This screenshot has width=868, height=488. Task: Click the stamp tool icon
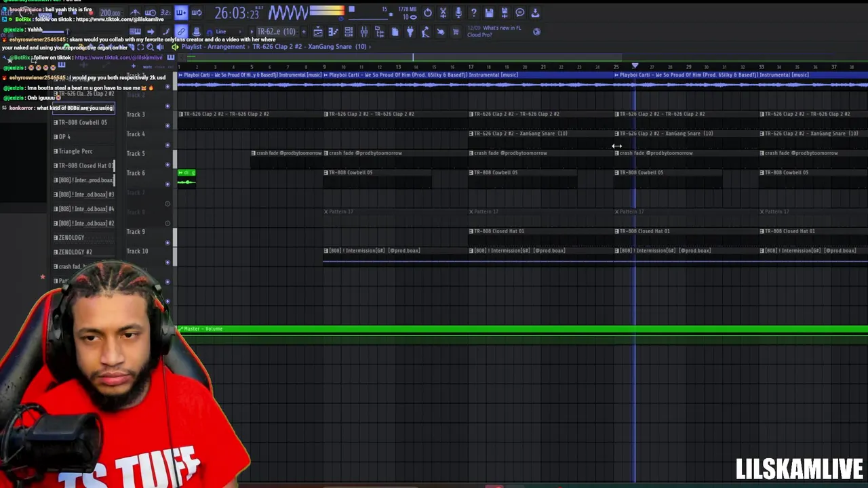pos(196,32)
